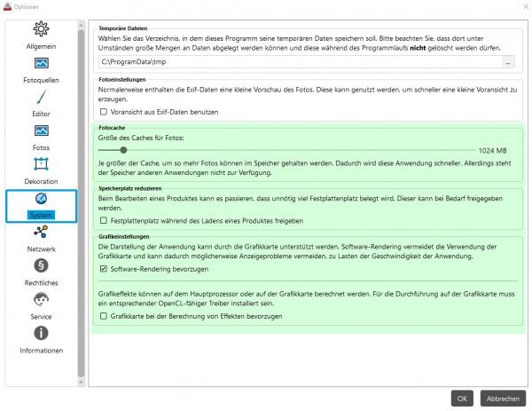Uncheck Software-Rendering bevorzugen
Image resolution: width=532 pixels, height=411 pixels.
pyautogui.click(x=104, y=269)
